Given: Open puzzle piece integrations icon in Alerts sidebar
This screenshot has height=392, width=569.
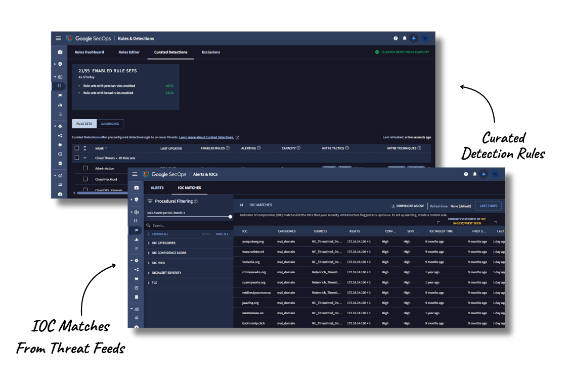Looking at the screenshot, I should [137, 279].
